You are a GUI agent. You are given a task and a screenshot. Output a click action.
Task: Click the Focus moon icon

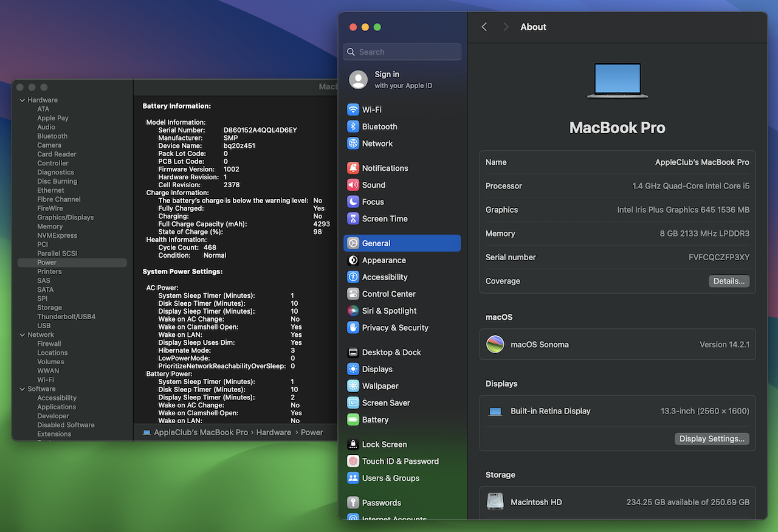[353, 202]
